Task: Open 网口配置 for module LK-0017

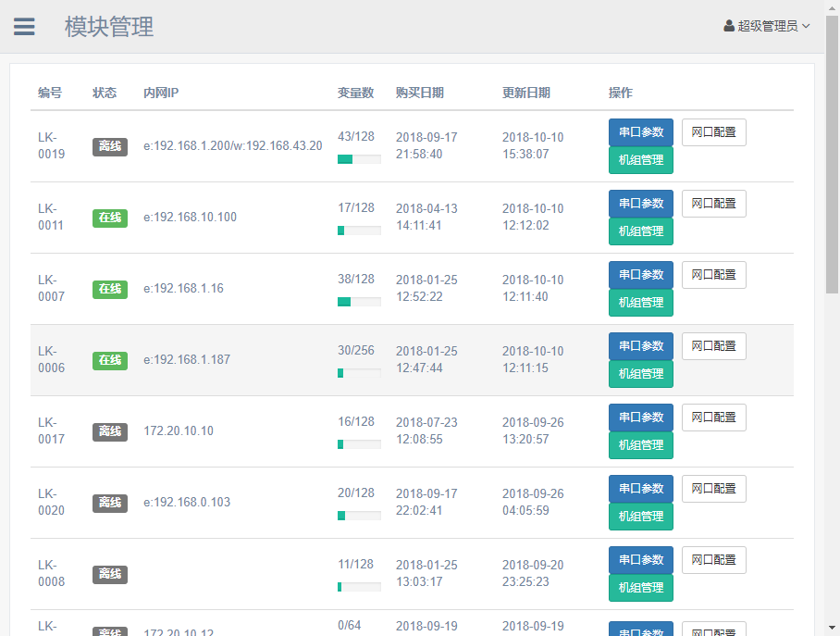Action: coord(713,418)
